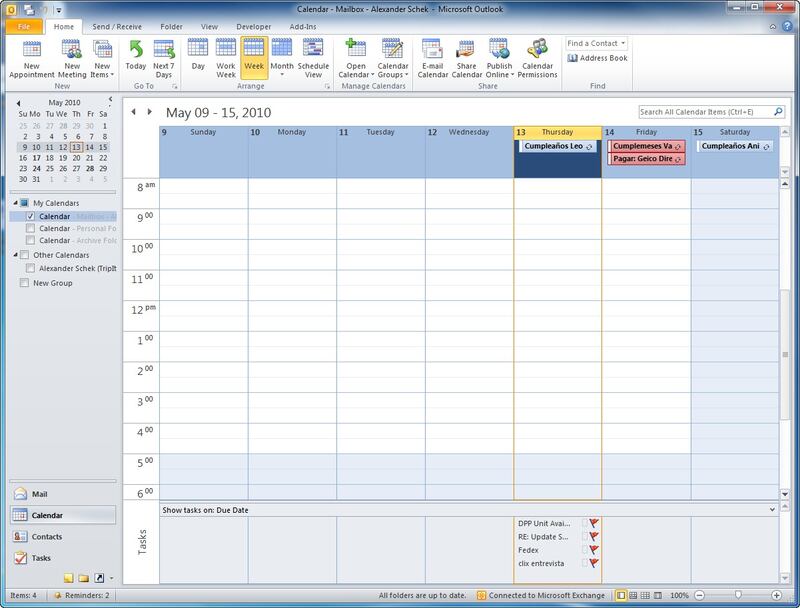Collapse the My Calendars group

(14, 203)
